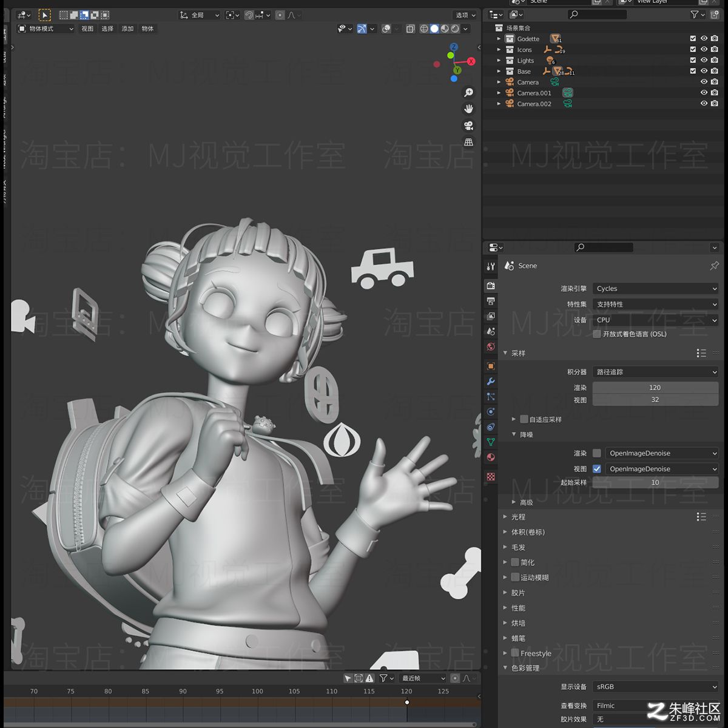Image resolution: width=728 pixels, height=728 pixels.
Task: Open the View Layer properties tab
Action: click(491, 316)
